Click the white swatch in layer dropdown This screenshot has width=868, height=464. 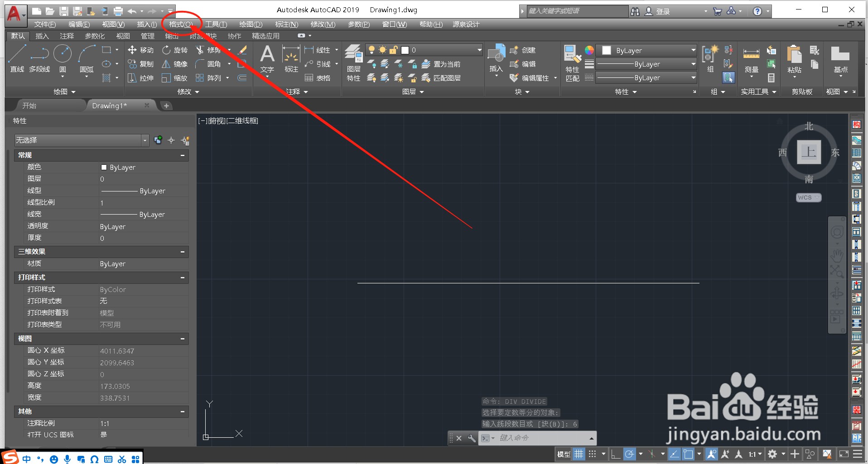tap(405, 50)
